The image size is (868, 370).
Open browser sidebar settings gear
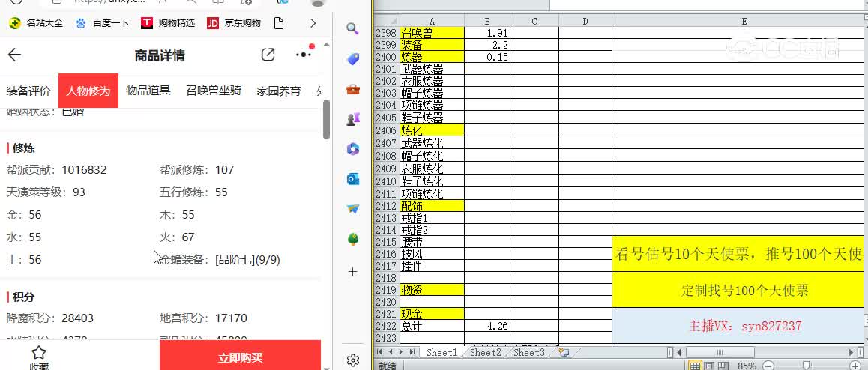[352, 360]
